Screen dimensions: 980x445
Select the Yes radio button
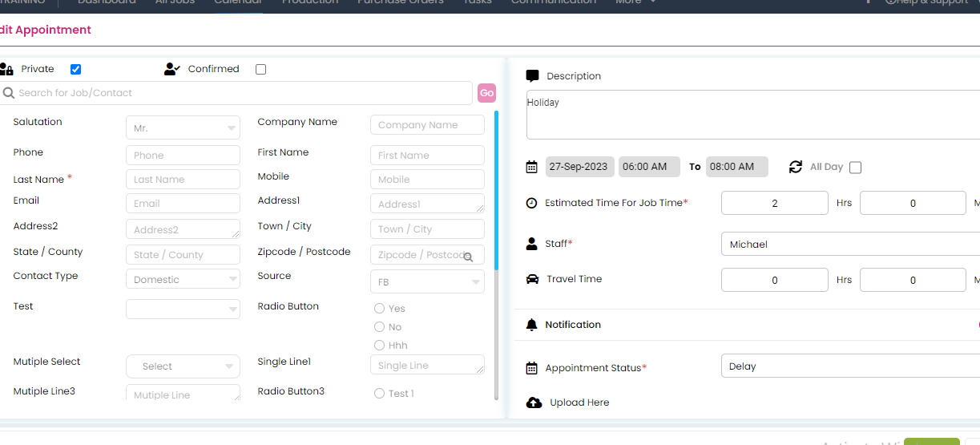tap(380, 309)
